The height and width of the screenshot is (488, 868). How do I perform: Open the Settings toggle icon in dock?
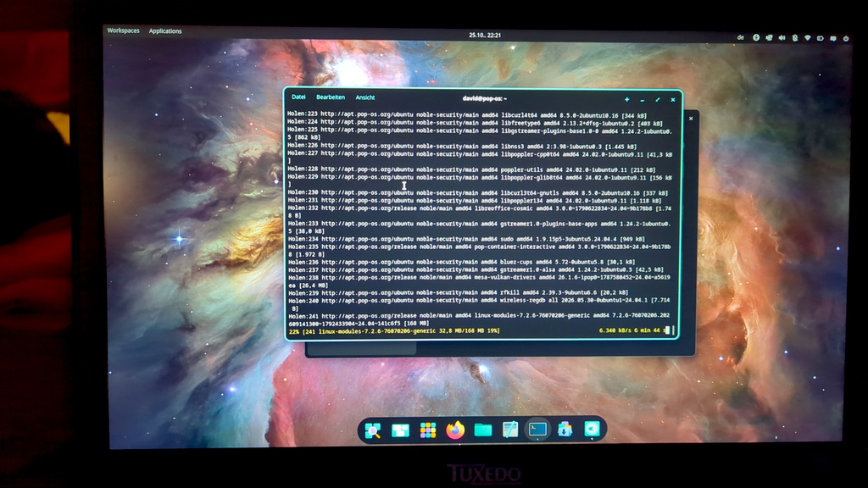point(592,429)
